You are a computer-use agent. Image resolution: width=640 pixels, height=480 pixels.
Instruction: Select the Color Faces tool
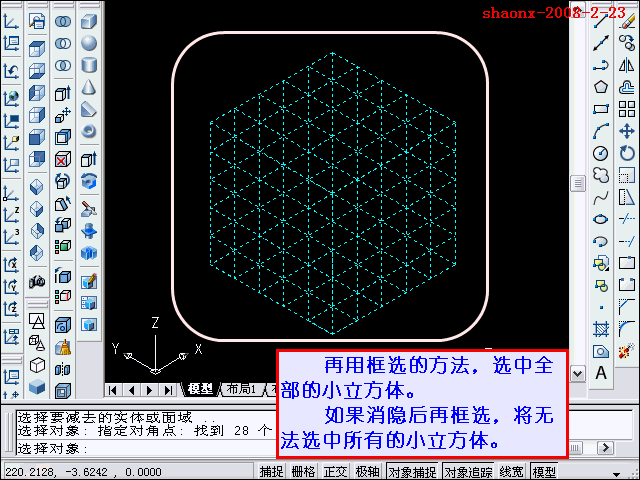point(63,247)
